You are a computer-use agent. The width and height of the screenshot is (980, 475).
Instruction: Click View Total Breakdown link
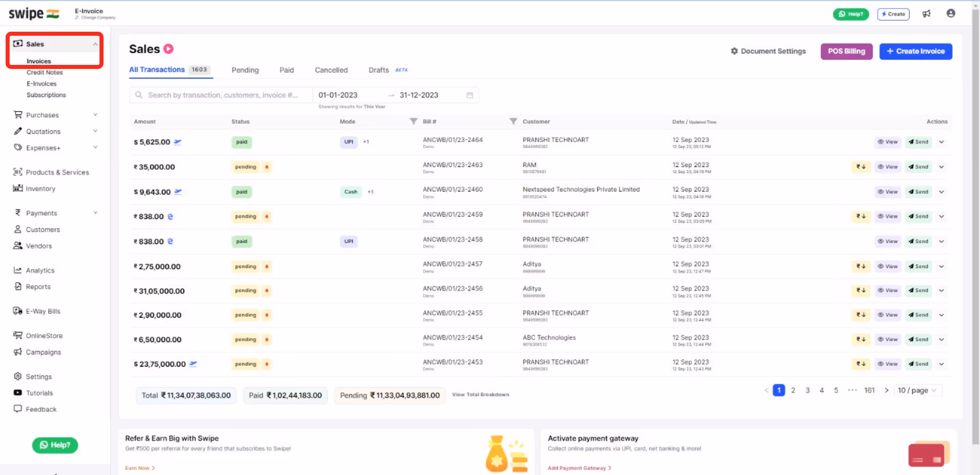(480, 395)
